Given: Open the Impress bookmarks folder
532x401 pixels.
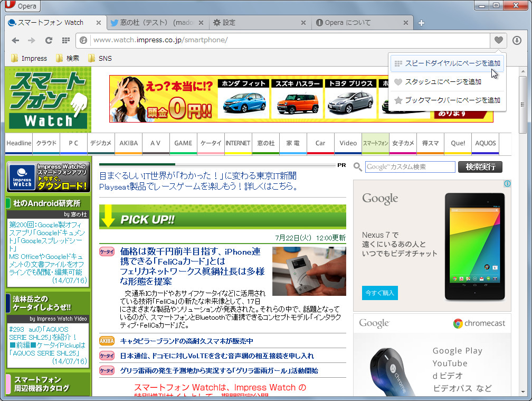Looking at the screenshot, I should (x=28, y=58).
